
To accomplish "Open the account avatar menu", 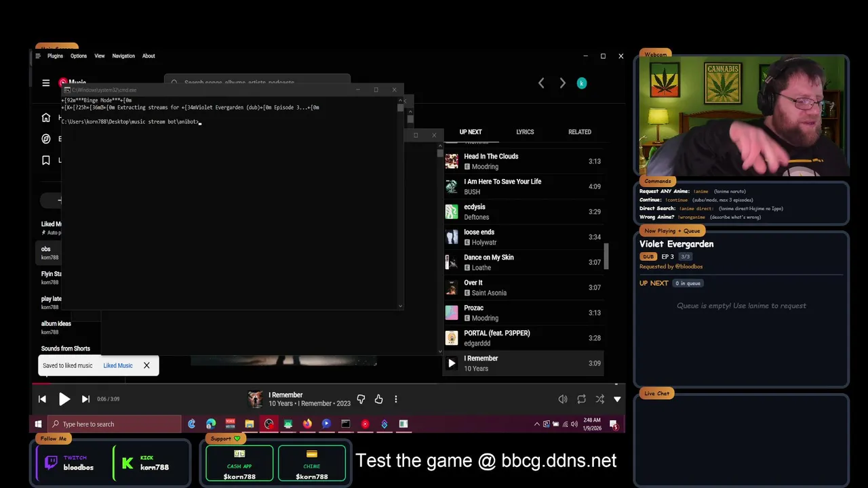I will (x=581, y=83).
